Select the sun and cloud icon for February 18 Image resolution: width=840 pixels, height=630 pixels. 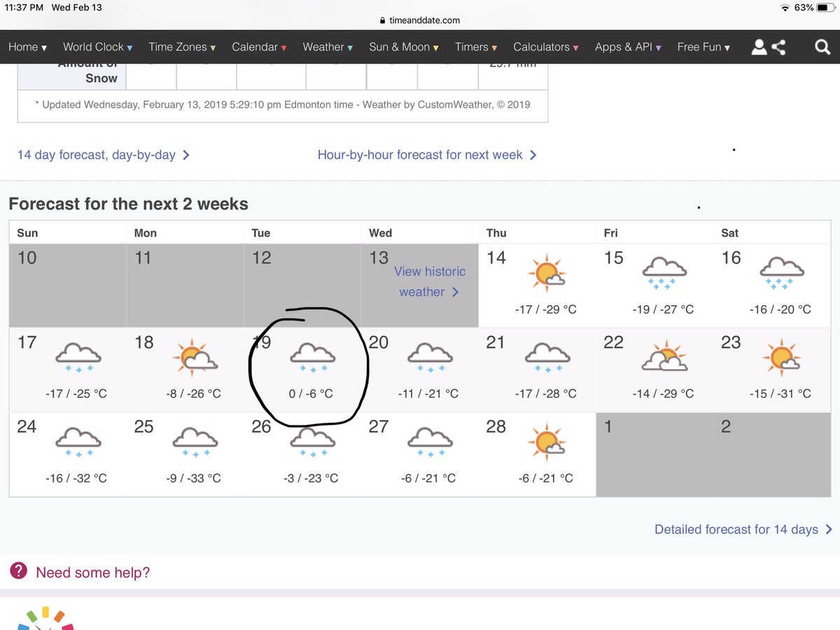coord(195,358)
